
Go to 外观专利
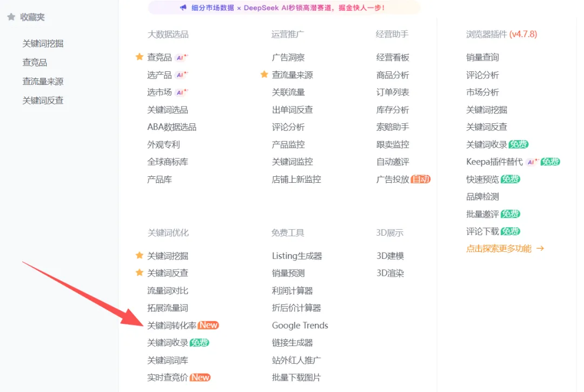(x=163, y=144)
